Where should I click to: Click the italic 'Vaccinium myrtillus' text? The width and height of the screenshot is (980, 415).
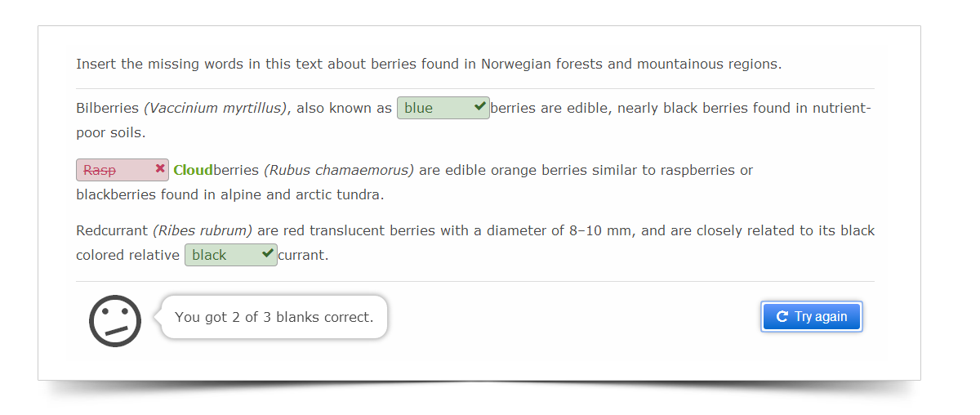(216, 108)
